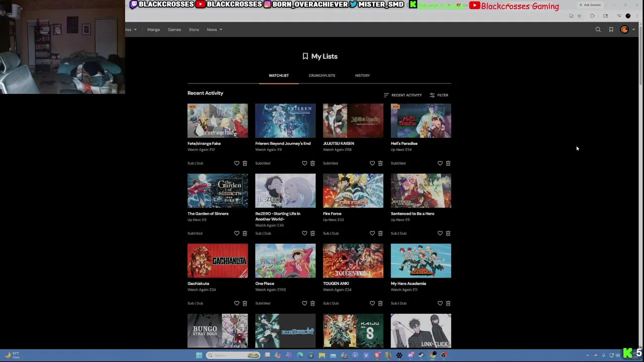Toggle favorite heart on Re:ZERO
This screenshot has height=362, width=644.
click(304, 233)
